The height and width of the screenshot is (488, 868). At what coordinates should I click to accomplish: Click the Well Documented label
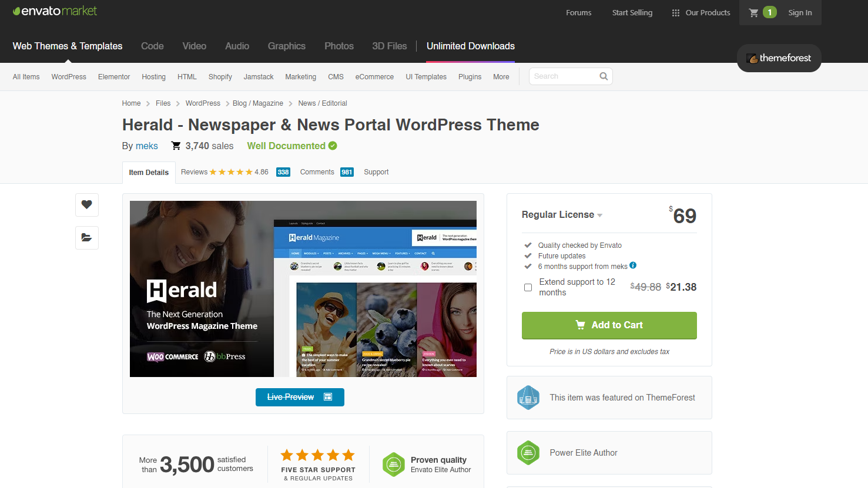point(286,146)
